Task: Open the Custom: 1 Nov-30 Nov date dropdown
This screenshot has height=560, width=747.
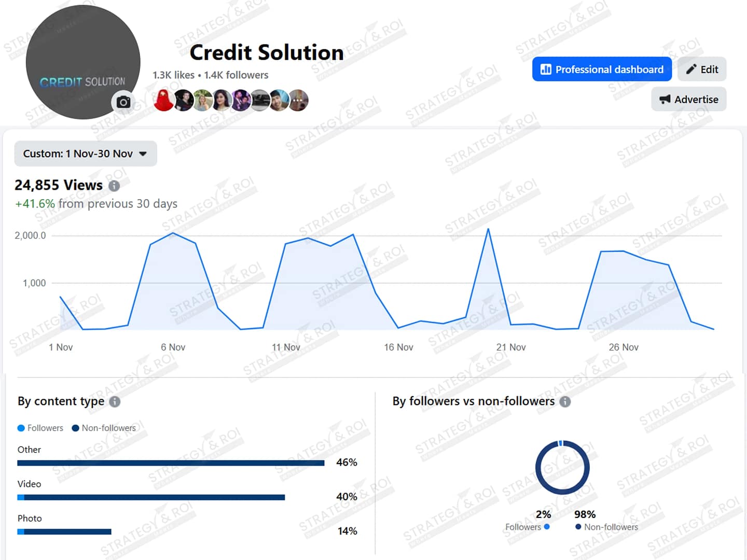Action: [78, 154]
